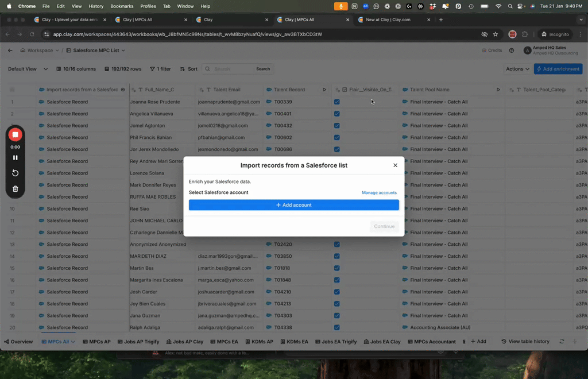
Task: Switch to the Jobs AP Trigify tab
Action: (x=138, y=342)
